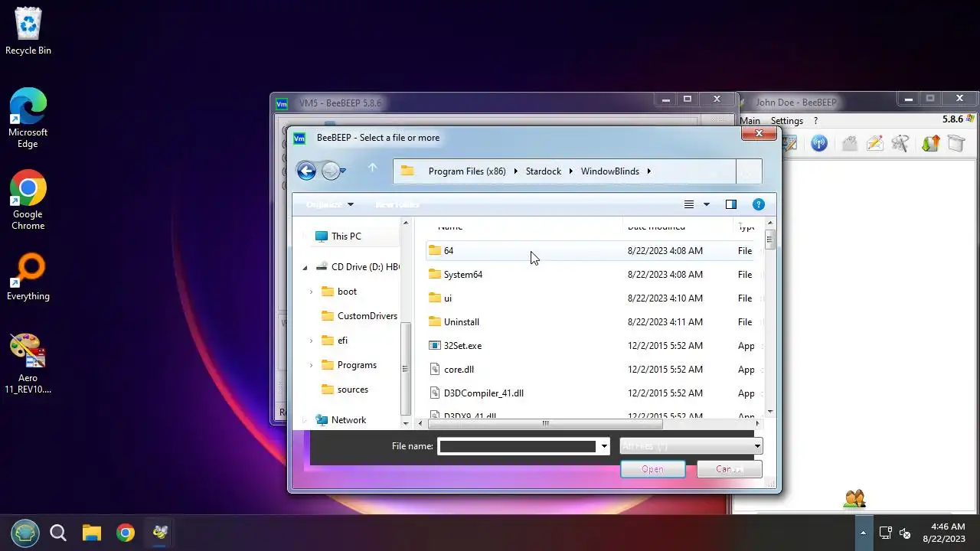Image resolution: width=980 pixels, height=551 pixels.
Task: Click the envelope with pencil compose icon
Action: point(874,143)
